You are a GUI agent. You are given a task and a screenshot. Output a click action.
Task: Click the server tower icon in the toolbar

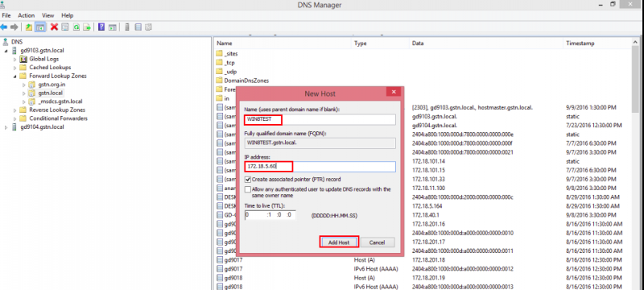click(127, 27)
